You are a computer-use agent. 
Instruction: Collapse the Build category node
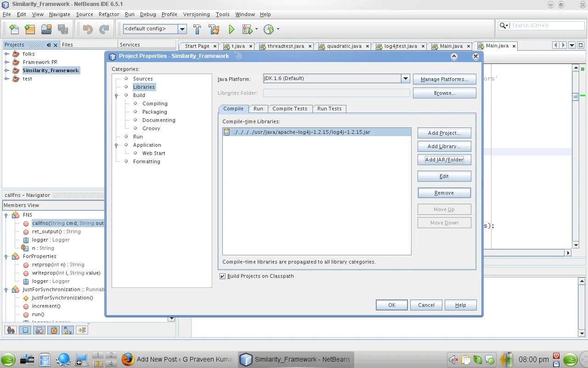tap(116, 96)
